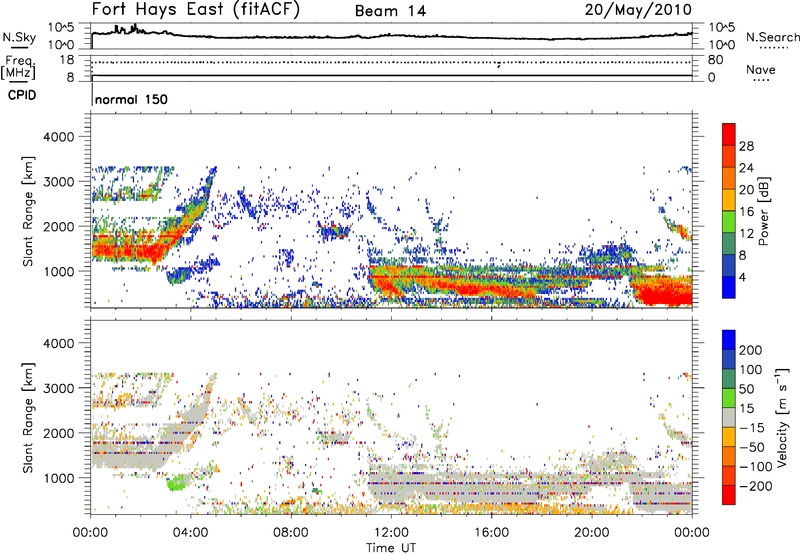Screen dimensions: 800x554
Task: Click the 04:00 time axis label
Action: point(191,533)
